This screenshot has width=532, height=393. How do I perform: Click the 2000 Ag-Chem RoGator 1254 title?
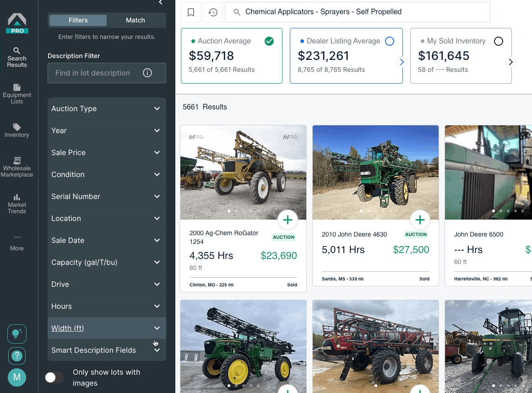(224, 237)
